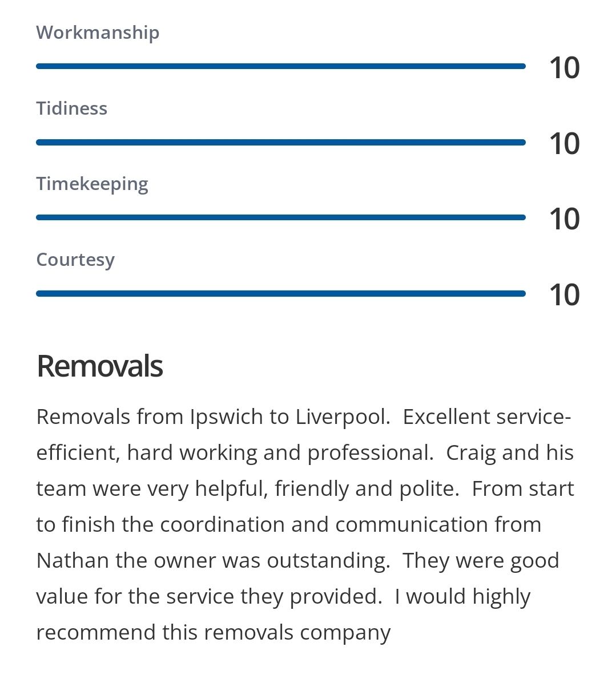Click the Timekeeping rating bar

click(x=280, y=217)
